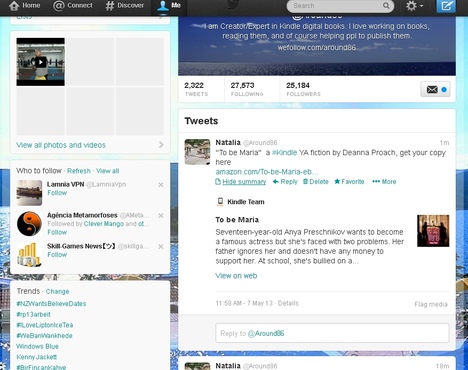Open the Discover tab
The width and height of the screenshot is (468, 370).
(x=124, y=6)
